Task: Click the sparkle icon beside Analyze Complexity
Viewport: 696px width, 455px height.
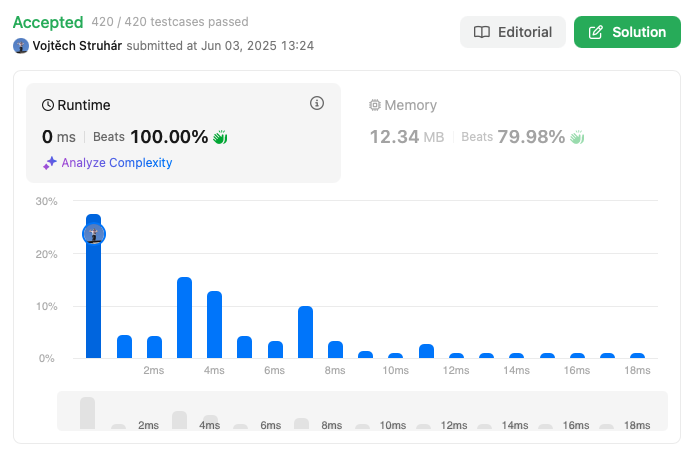Action: 49,163
